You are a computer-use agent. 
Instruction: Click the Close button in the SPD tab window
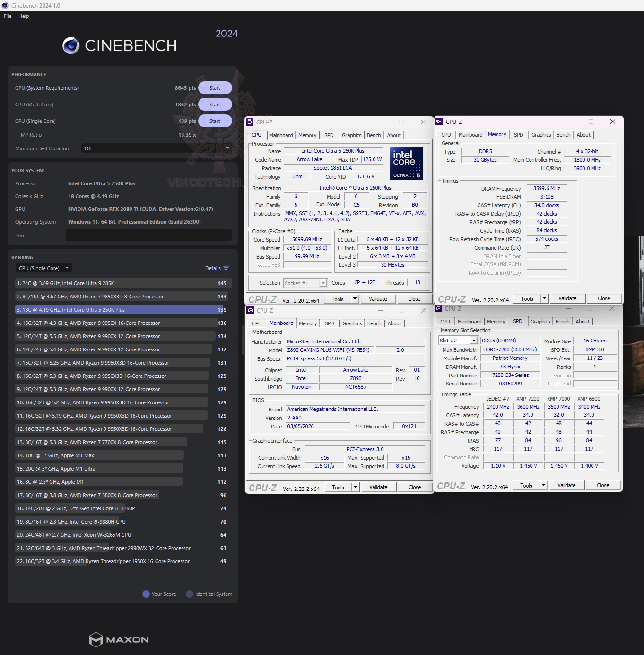pyautogui.click(x=603, y=485)
